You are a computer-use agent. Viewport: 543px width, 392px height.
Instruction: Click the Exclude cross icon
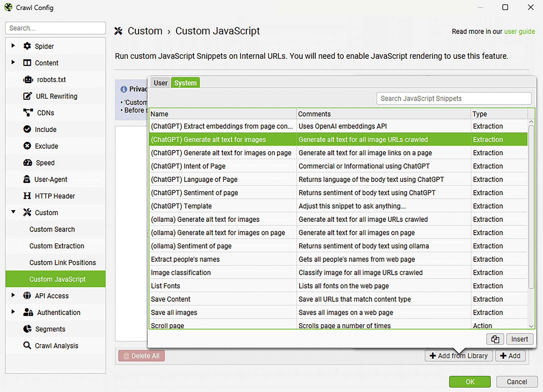click(27, 146)
